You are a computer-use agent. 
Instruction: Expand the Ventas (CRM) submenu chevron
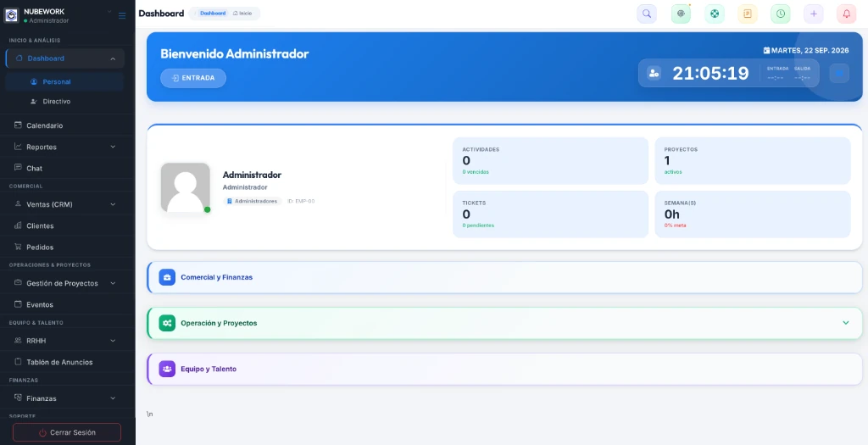[113, 204]
